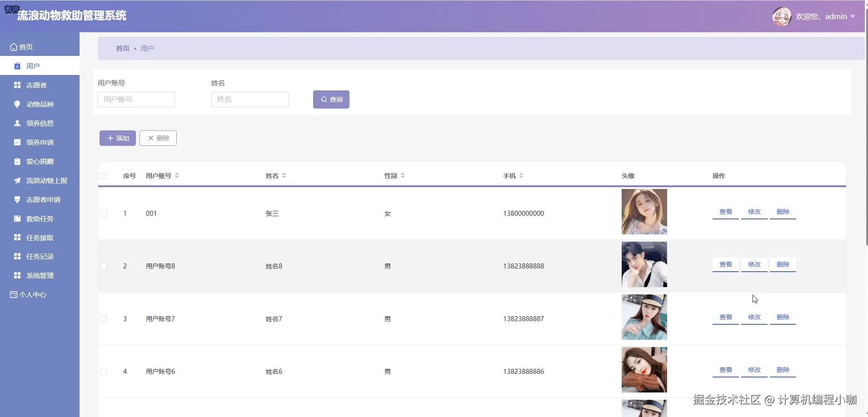Tick the checkbox for 用户账号8 row

(x=104, y=266)
